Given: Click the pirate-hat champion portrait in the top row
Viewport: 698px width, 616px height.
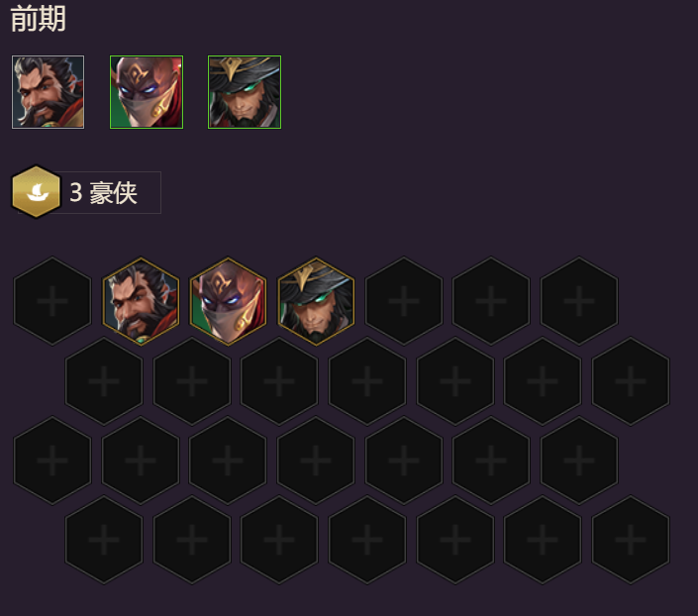Looking at the screenshot, I should coord(245,92).
